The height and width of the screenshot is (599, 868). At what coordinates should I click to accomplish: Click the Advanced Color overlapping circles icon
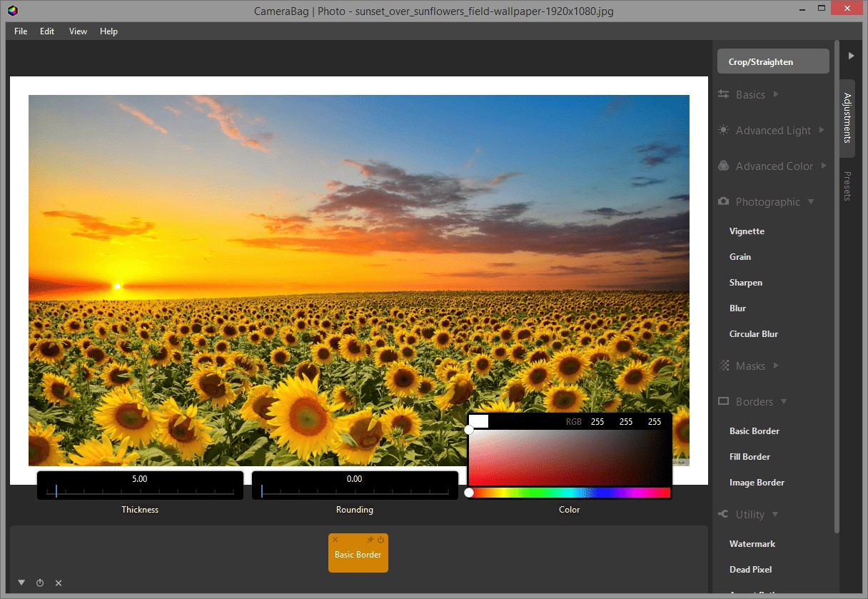click(x=723, y=166)
